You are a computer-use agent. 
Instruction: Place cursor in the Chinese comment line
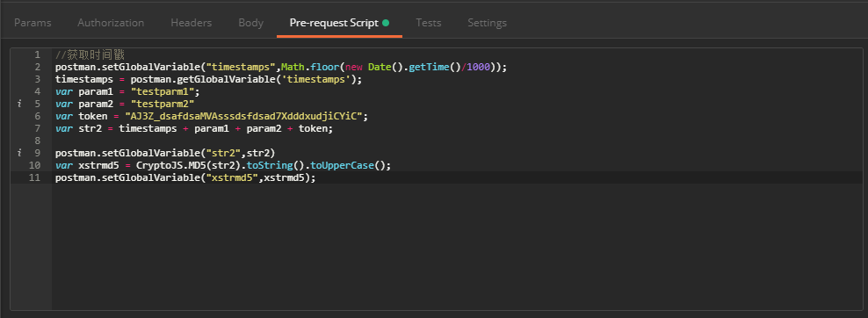coord(90,54)
